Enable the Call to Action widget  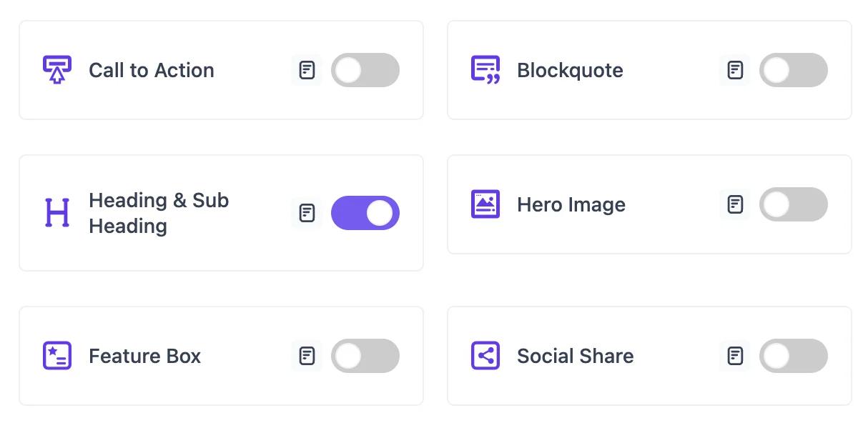365,69
